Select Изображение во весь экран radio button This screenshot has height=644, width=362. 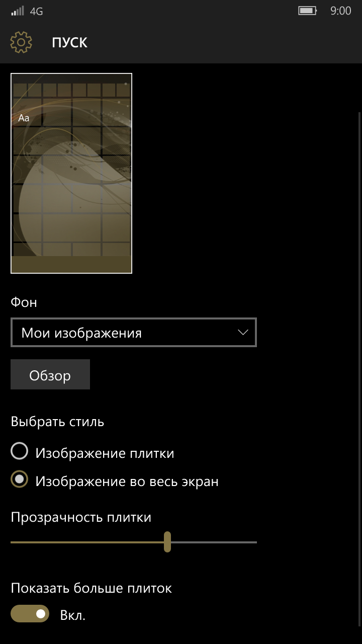[19, 480]
